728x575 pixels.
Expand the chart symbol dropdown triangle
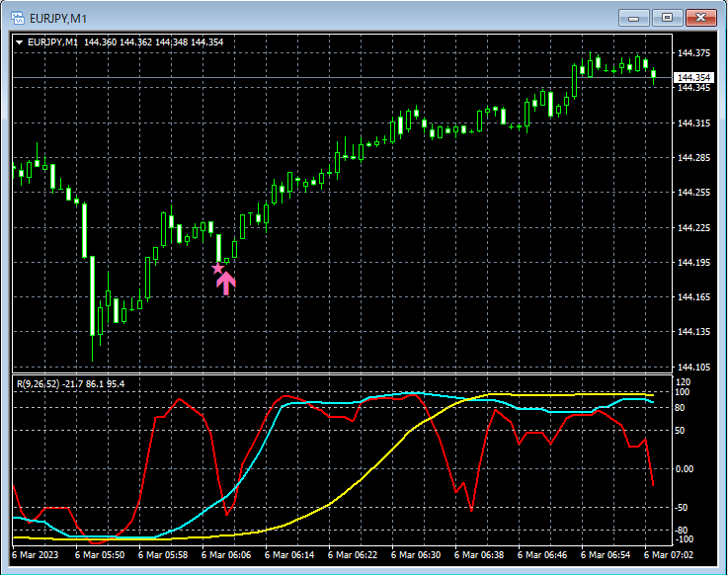(x=19, y=42)
